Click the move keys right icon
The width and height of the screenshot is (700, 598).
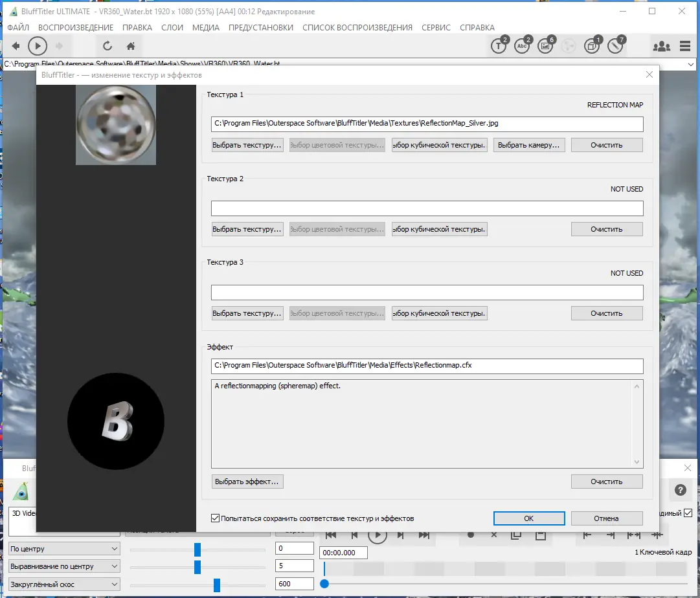point(610,535)
